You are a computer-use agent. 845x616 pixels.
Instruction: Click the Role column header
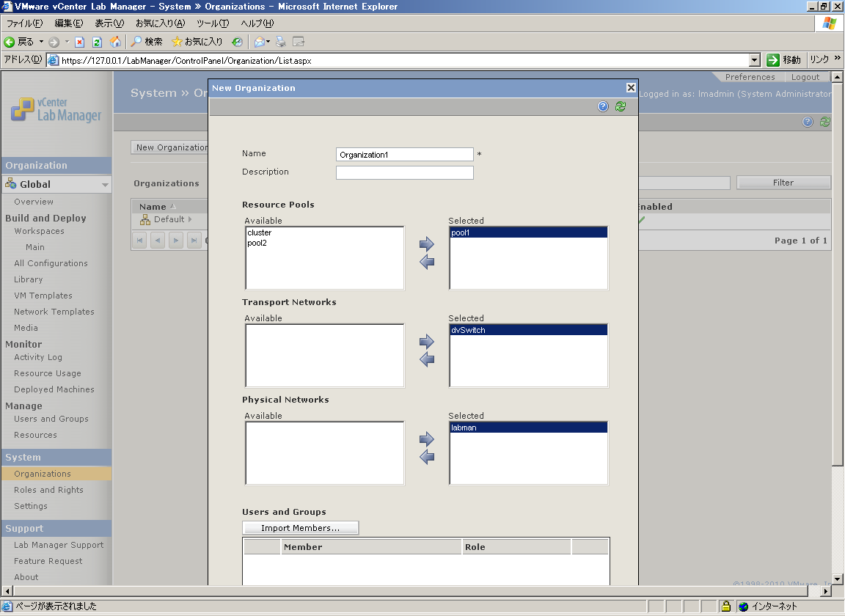pyautogui.click(x=517, y=547)
